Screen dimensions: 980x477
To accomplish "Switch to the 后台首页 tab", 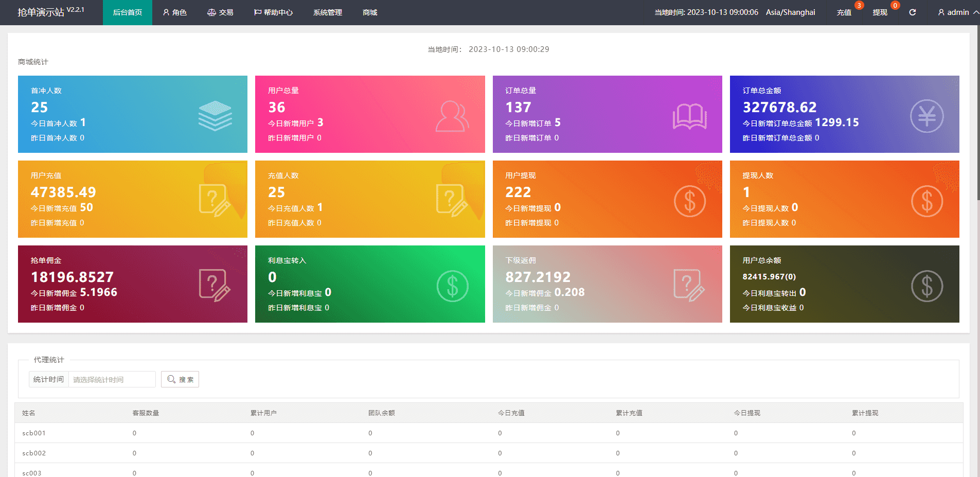I will click(128, 12).
